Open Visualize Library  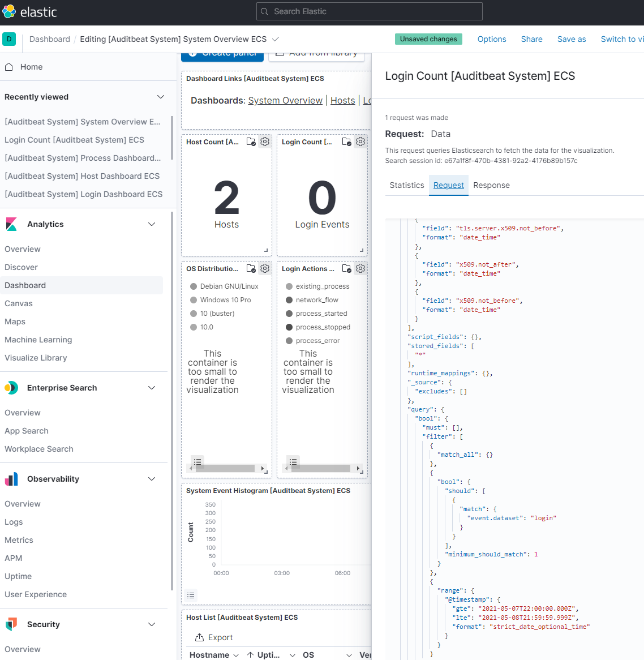pyautogui.click(x=36, y=358)
